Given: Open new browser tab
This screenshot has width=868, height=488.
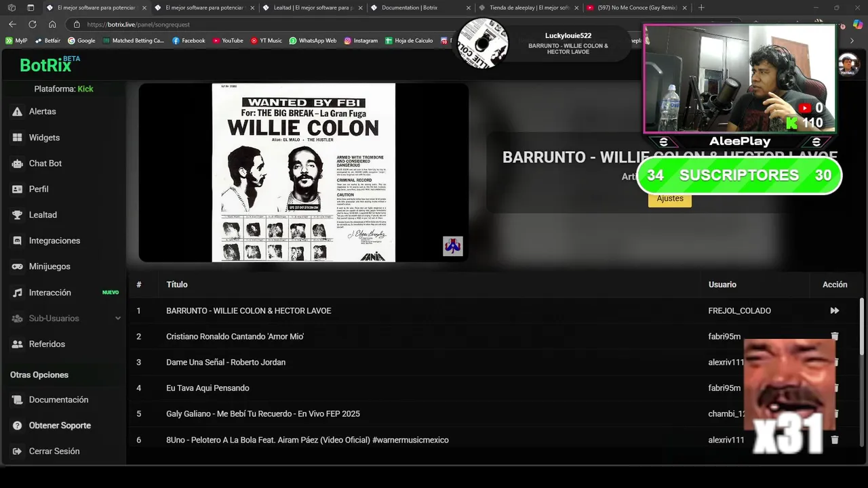Looking at the screenshot, I should point(701,7).
